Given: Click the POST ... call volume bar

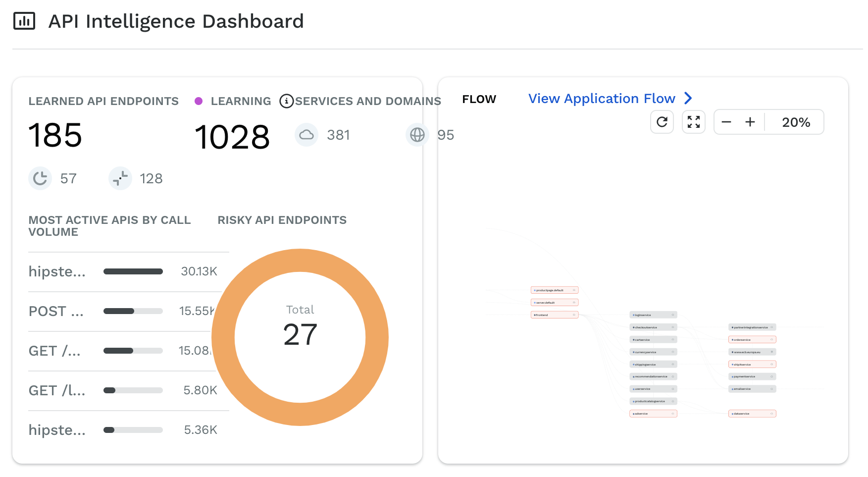Looking at the screenshot, I should pos(133,311).
